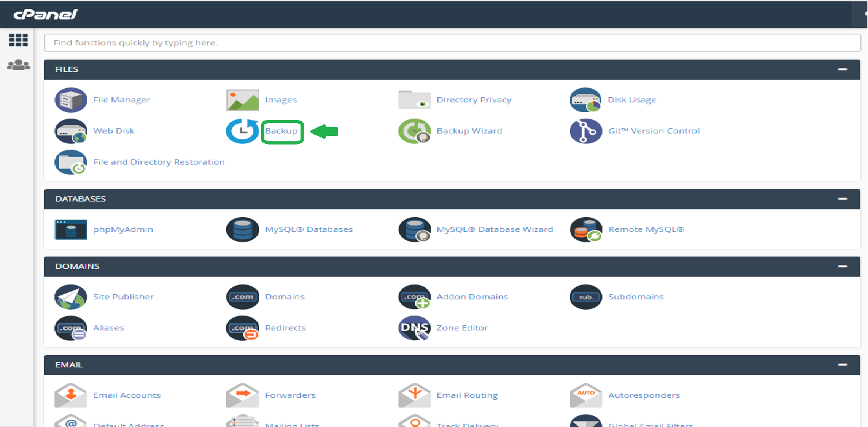
Task: Click the Subdomains icon
Action: tap(586, 297)
